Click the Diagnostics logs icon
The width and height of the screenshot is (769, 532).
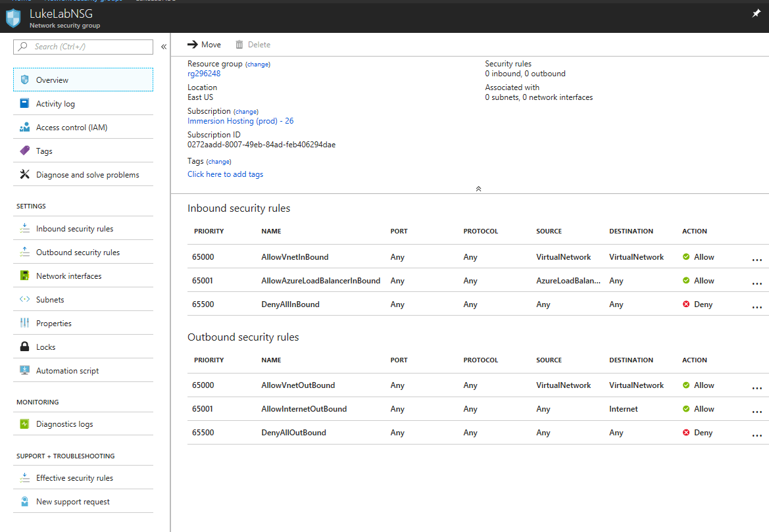click(x=24, y=423)
